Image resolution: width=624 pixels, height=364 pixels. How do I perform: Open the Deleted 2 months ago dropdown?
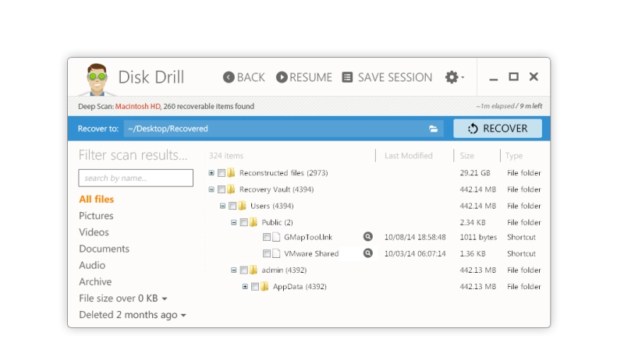[133, 315]
